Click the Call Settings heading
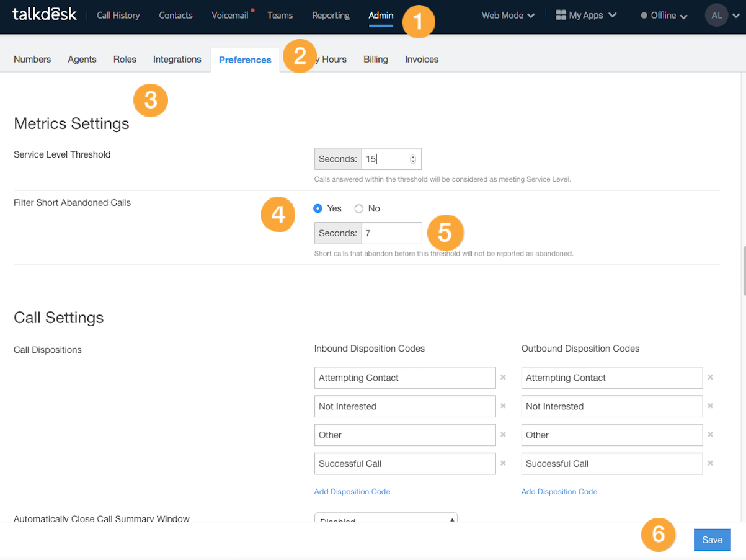 point(59,318)
